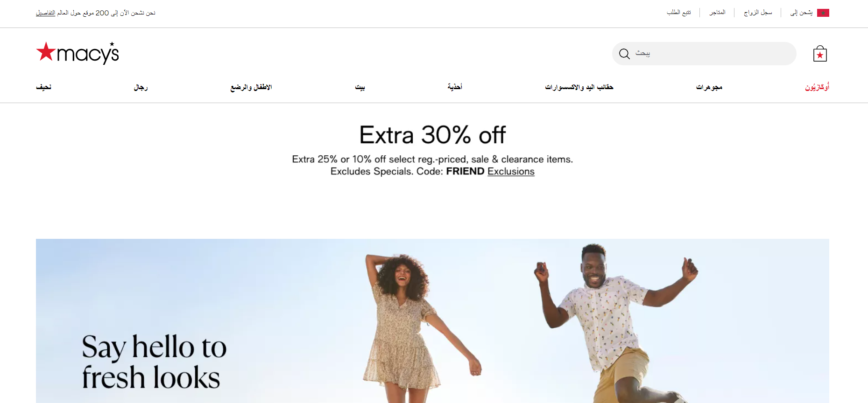
Task: Click the Macy's star logo
Action: tap(78, 53)
